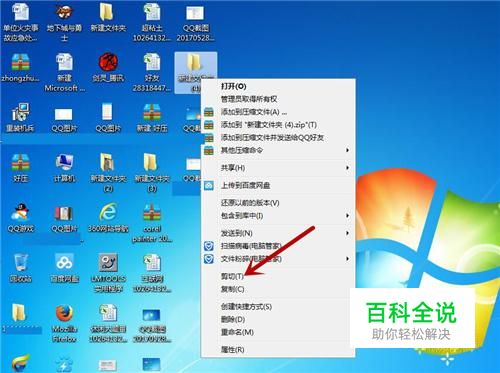500x373 pixels.
Task: Select the unnumbered 新建文件夹 folder icon
Action: 108,17
